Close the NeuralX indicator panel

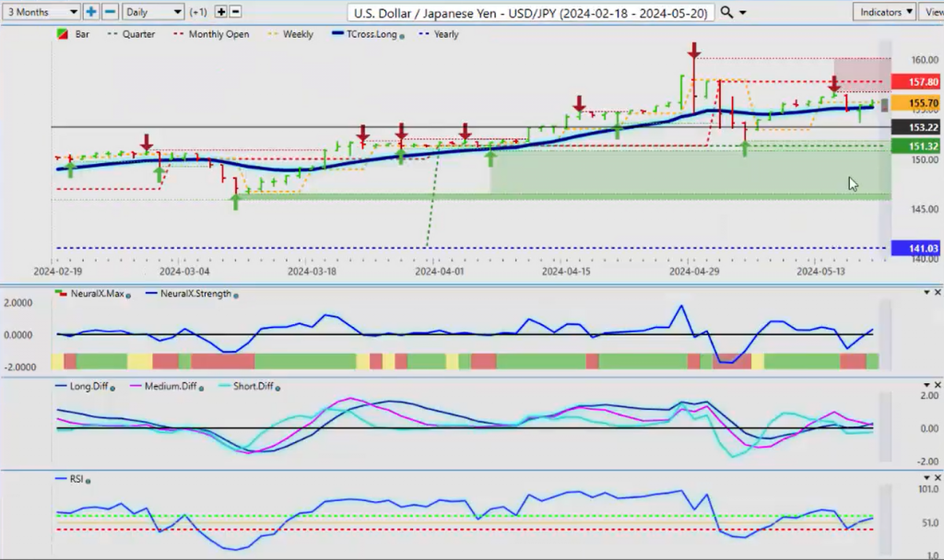point(937,292)
